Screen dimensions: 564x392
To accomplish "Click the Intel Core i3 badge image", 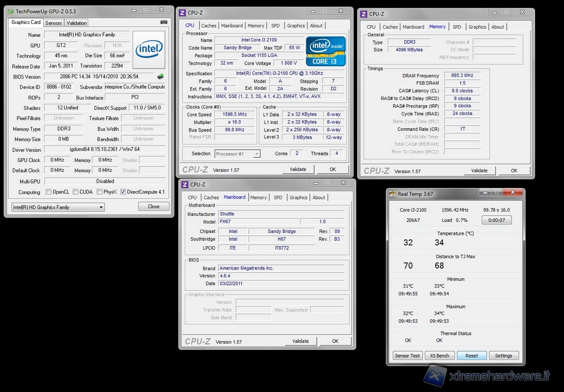I will click(326, 51).
